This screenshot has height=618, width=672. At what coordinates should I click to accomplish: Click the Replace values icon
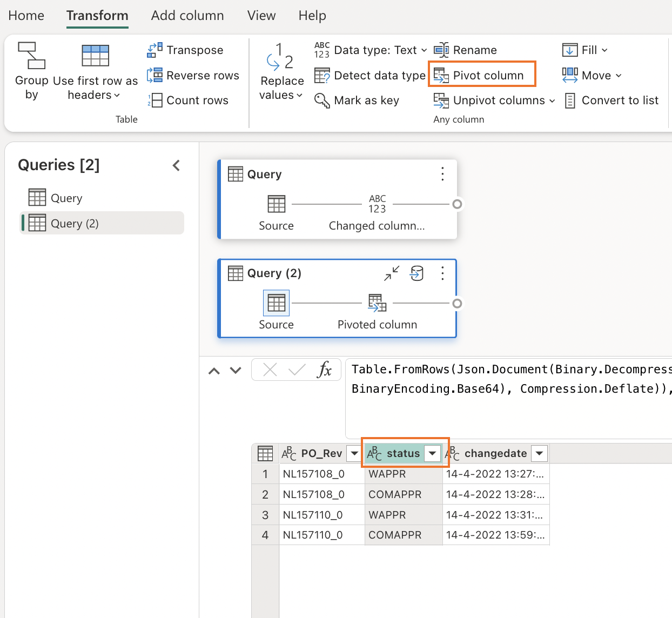point(281,57)
